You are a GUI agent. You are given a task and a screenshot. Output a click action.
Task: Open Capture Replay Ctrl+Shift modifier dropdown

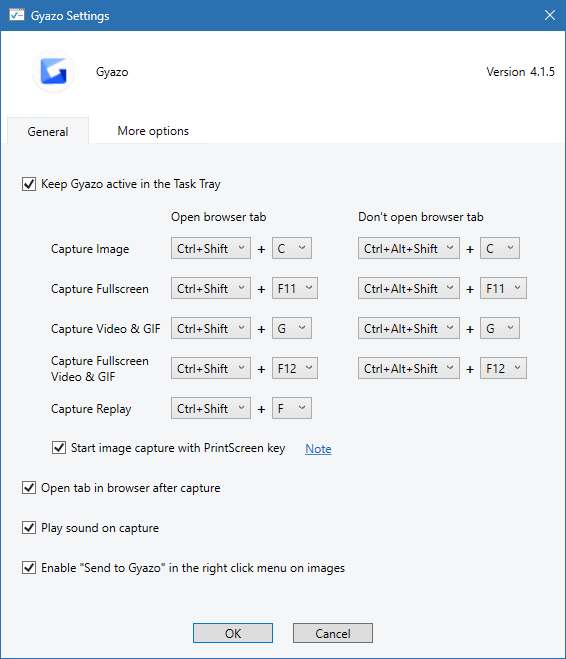click(211, 408)
